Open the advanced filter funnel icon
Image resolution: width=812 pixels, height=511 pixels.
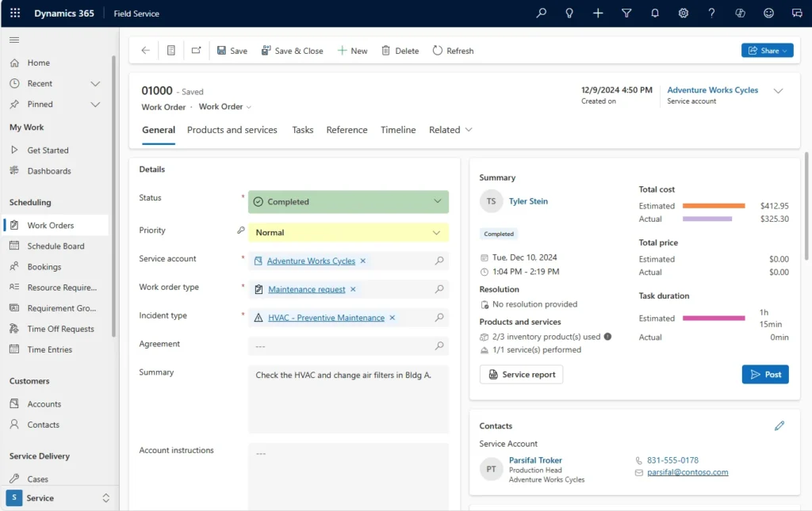(x=626, y=13)
